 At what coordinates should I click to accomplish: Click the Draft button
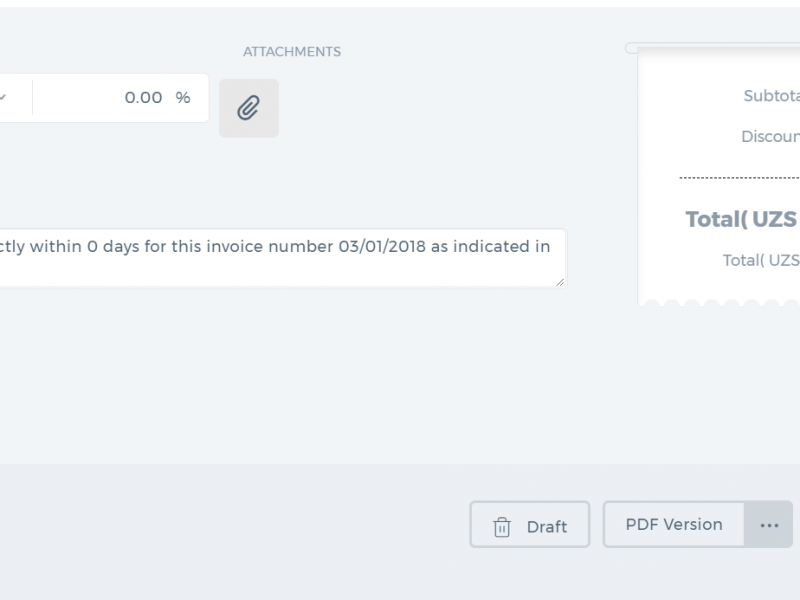click(530, 524)
